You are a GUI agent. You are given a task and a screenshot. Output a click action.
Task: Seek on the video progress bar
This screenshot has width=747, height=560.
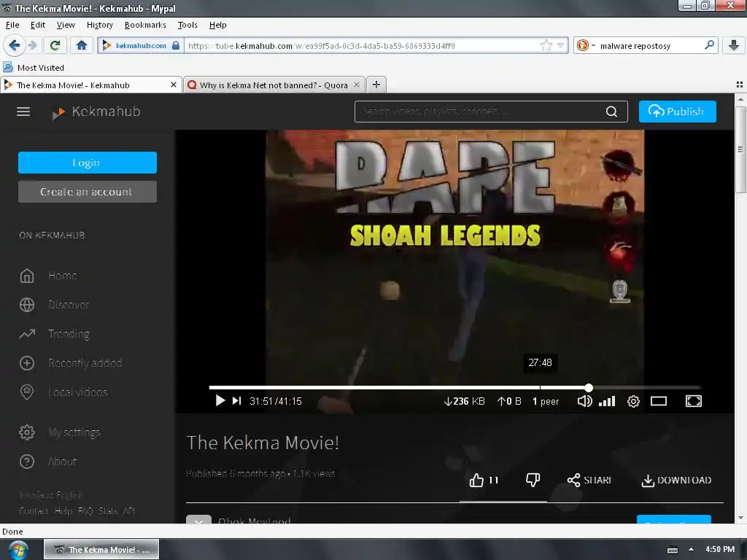pos(454,388)
